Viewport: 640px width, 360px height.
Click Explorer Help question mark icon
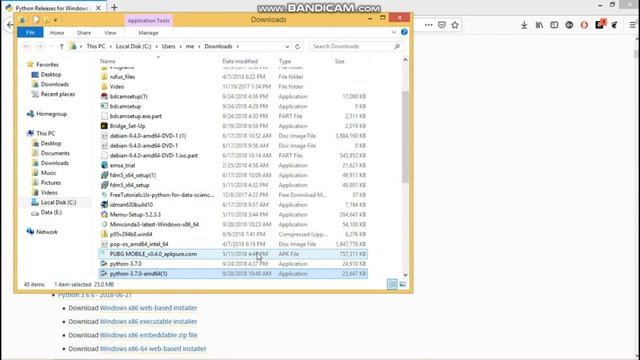click(404, 32)
